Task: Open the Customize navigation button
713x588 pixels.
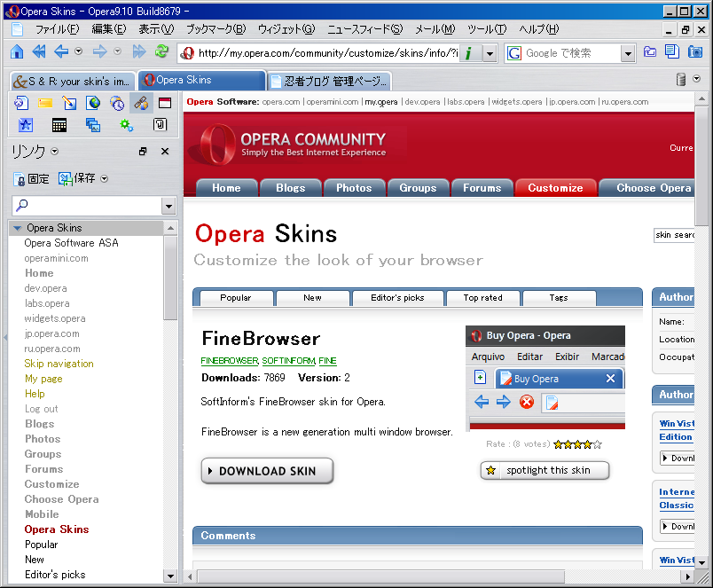Action: tap(555, 188)
